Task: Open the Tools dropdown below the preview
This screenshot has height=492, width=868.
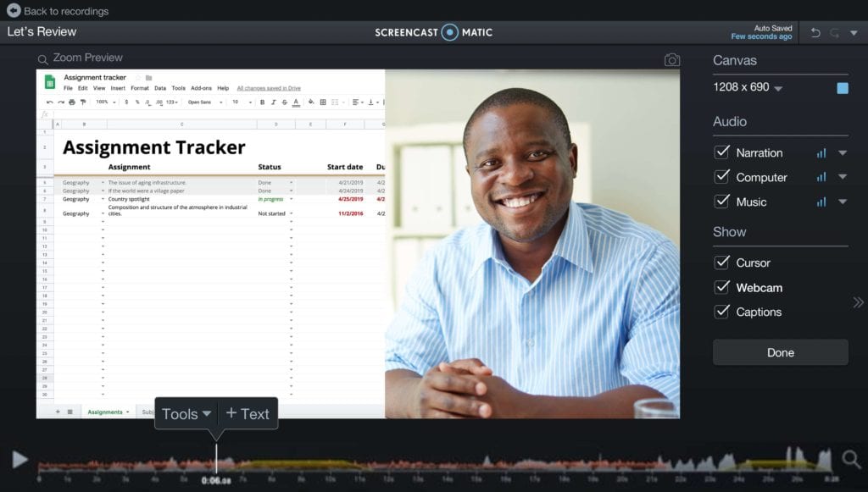Action: pyautogui.click(x=186, y=413)
